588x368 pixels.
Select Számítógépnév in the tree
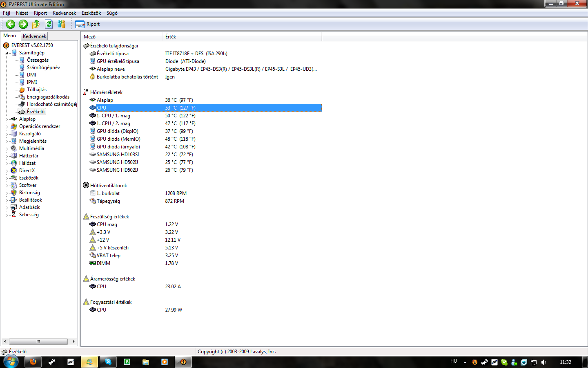[x=43, y=67]
